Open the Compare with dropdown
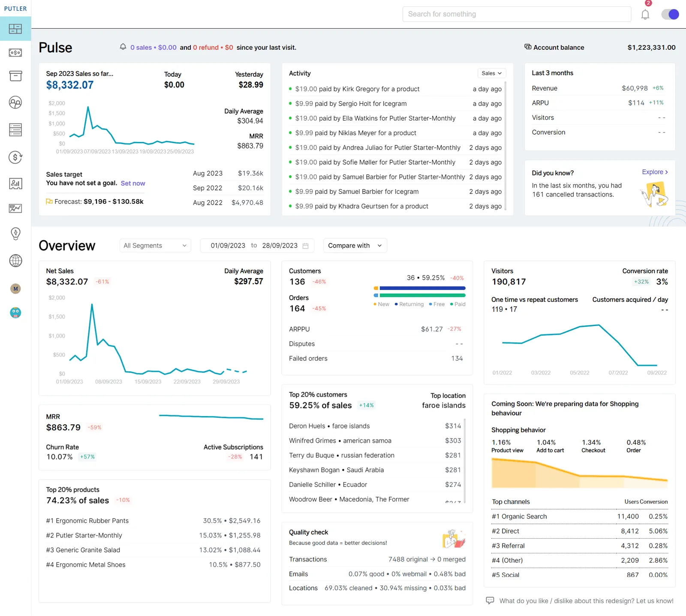Screen dimensions: 686x616 point(355,245)
